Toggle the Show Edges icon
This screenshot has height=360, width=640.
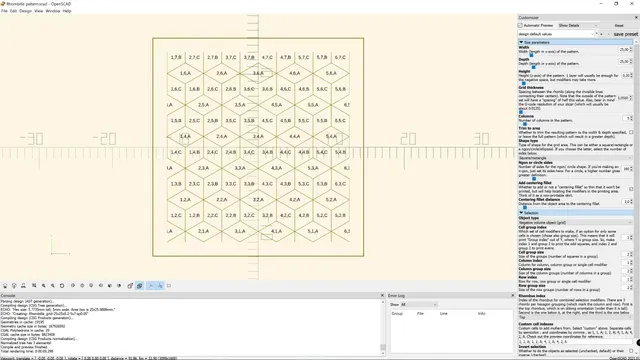tap(169, 286)
